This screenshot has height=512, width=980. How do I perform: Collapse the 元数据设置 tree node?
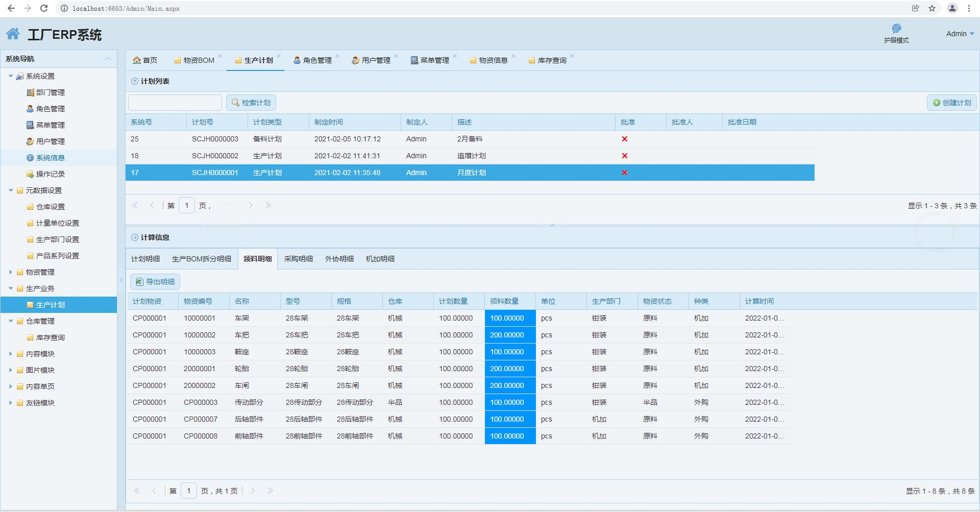(x=11, y=190)
